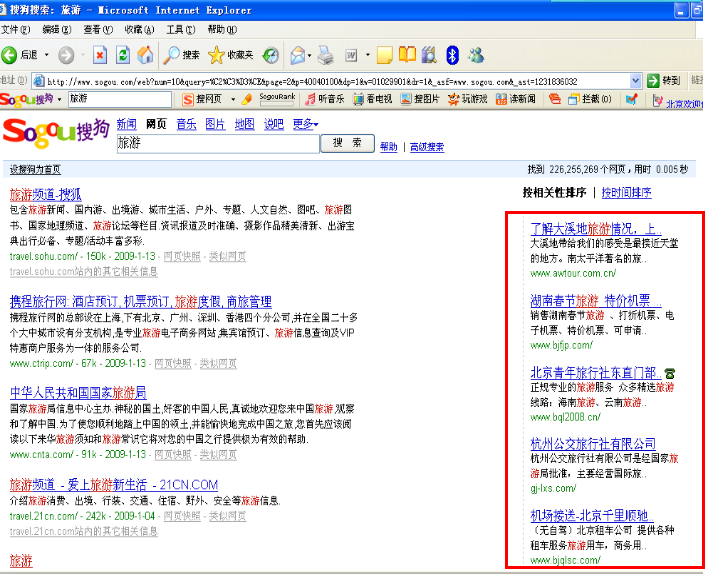The image size is (705, 575).
Task: Click the address bar URL field
Action: 332,81
